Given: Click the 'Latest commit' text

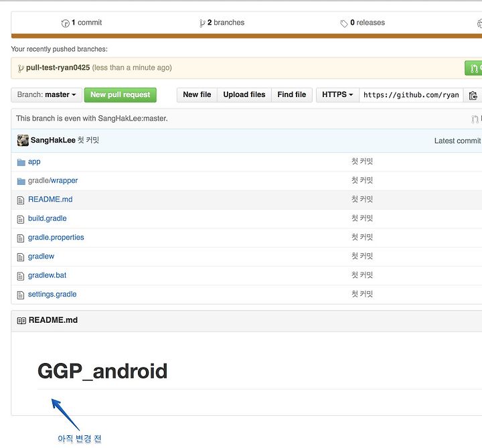Looking at the screenshot, I should pyautogui.click(x=457, y=141).
